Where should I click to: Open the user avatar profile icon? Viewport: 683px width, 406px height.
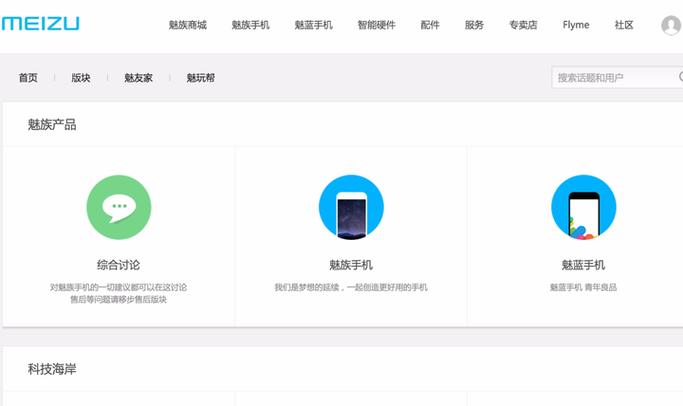671,25
